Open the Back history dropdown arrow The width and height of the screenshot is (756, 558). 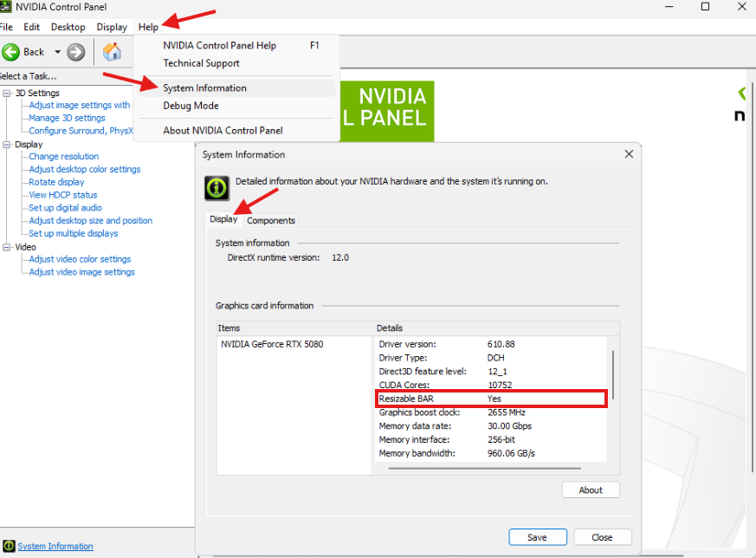click(57, 52)
